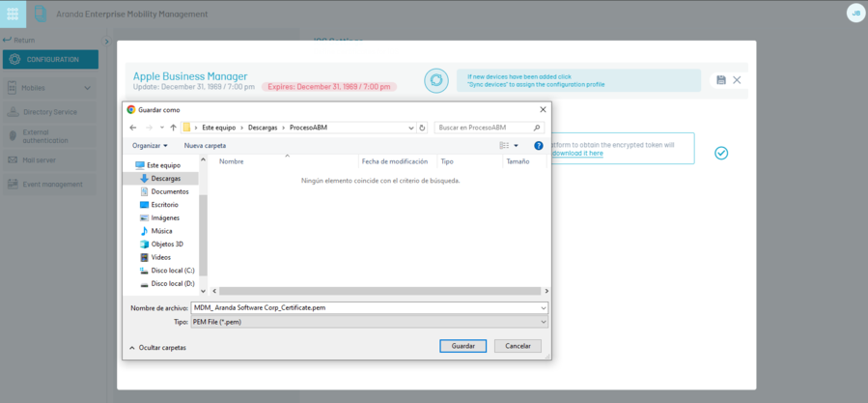Open Directory Service in the sidebar
868x403 pixels.
point(50,112)
